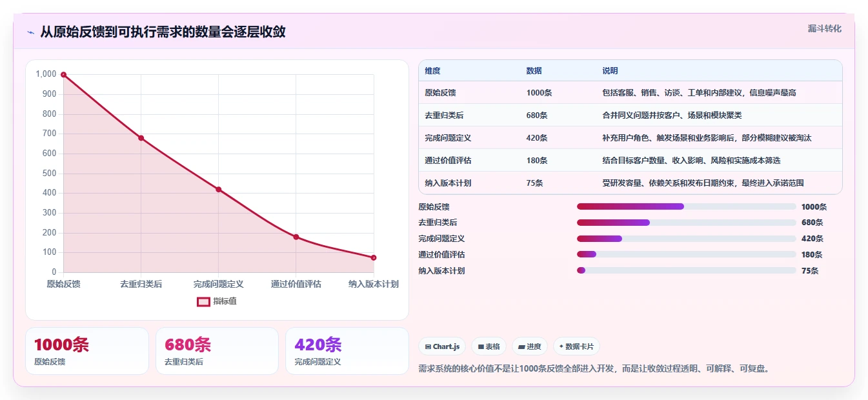The height and width of the screenshot is (400, 868).
Task: Click the description starting 受研发容量
Action: click(x=703, y=183)
